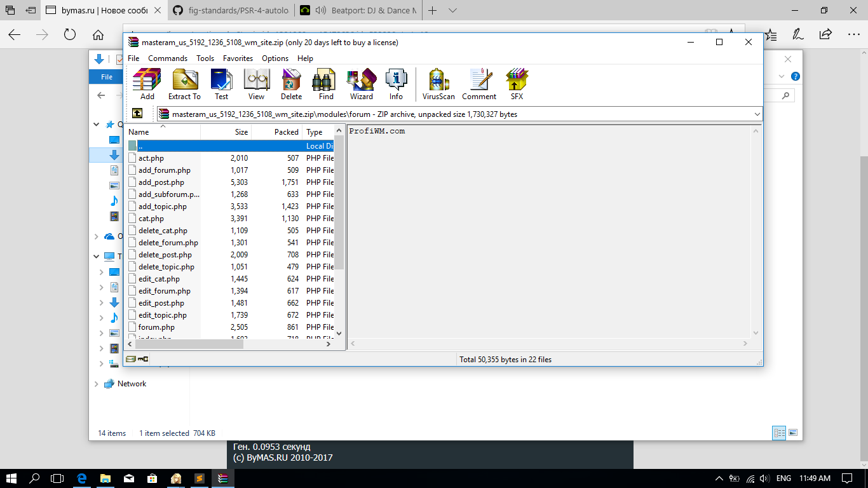Expand the Network tree node
Viewport: 868px width, 488px height.
coord(97,384)
